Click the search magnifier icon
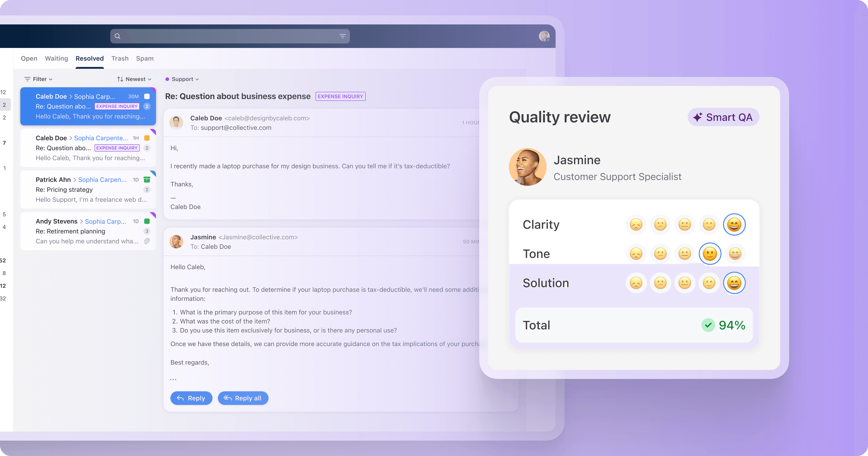This screenshot has height=456, width=868. (117, 36)
